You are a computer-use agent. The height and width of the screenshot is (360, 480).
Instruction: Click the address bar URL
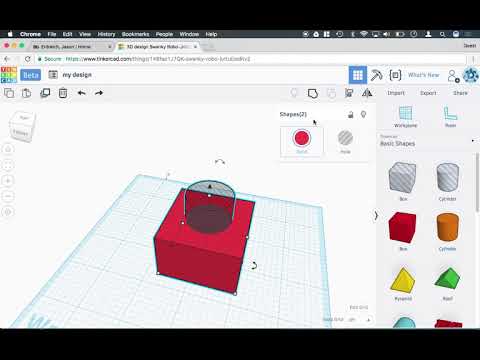click(157, 59)
